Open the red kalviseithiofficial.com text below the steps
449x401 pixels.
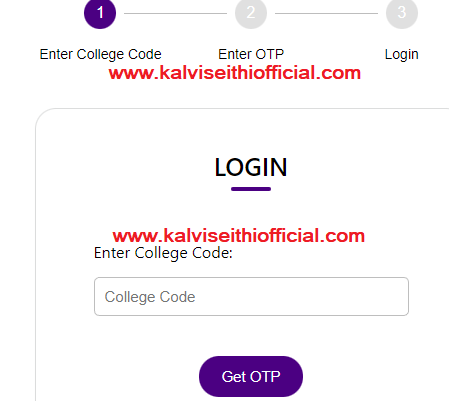[235, 73]
